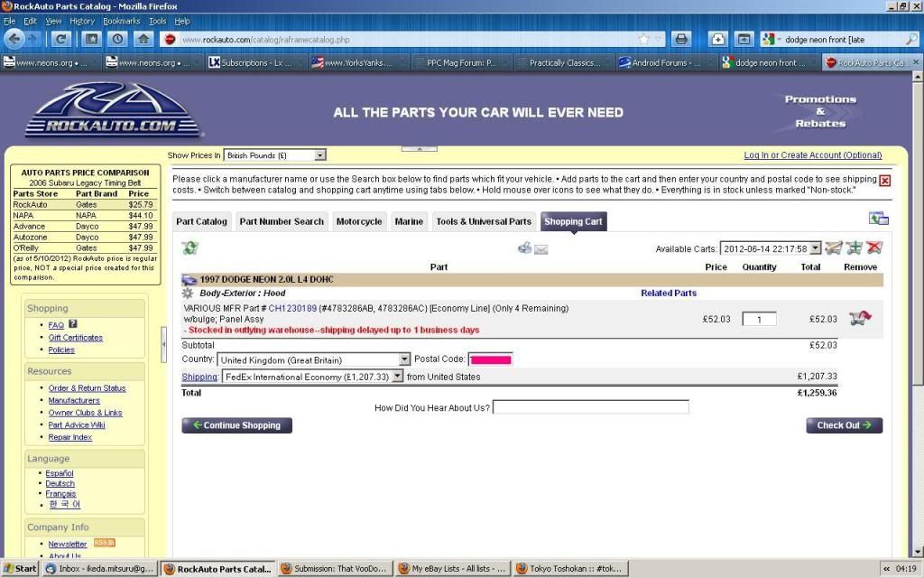Image resolution: width=924 pixels, height=578 pixels.
Task: Collapse header via top arrow handle
Action: (419, 149)
